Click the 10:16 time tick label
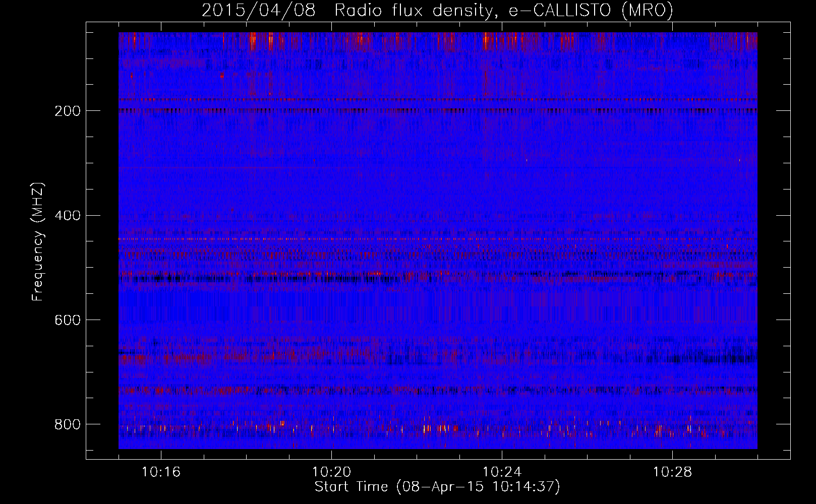Viewport: 816px width, 504px height. click(161, 472)
